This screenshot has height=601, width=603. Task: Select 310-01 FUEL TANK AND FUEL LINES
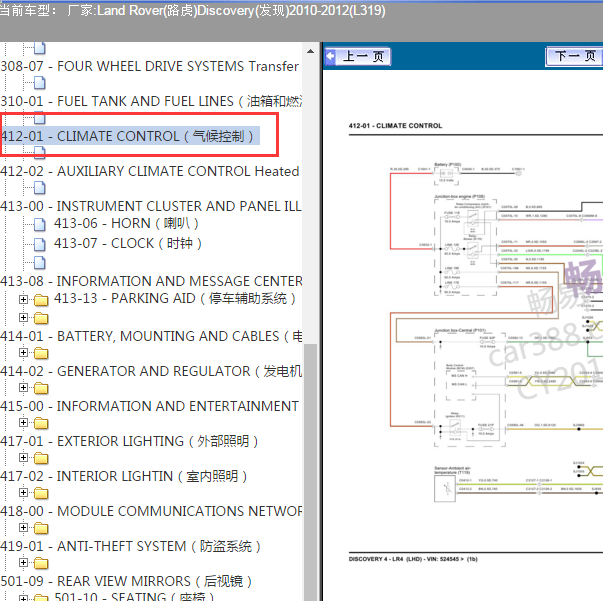tap(151, 101)
